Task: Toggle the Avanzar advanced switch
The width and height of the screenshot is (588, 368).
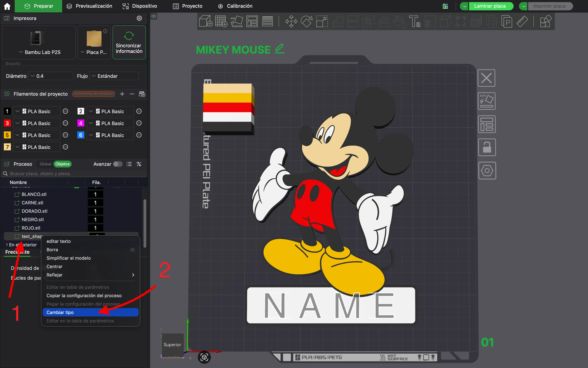Action: (118, 164)
